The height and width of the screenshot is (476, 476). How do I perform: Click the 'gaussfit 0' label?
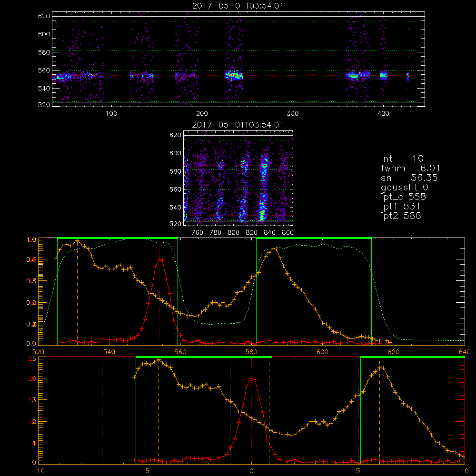405,187
